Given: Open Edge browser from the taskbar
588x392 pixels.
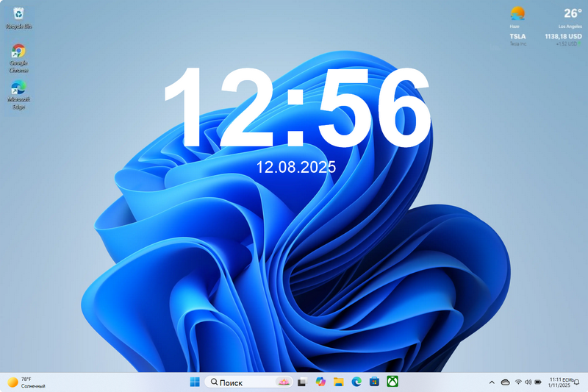Looking at the screenshot, I should pyautogui.click(x=356, y=382).
